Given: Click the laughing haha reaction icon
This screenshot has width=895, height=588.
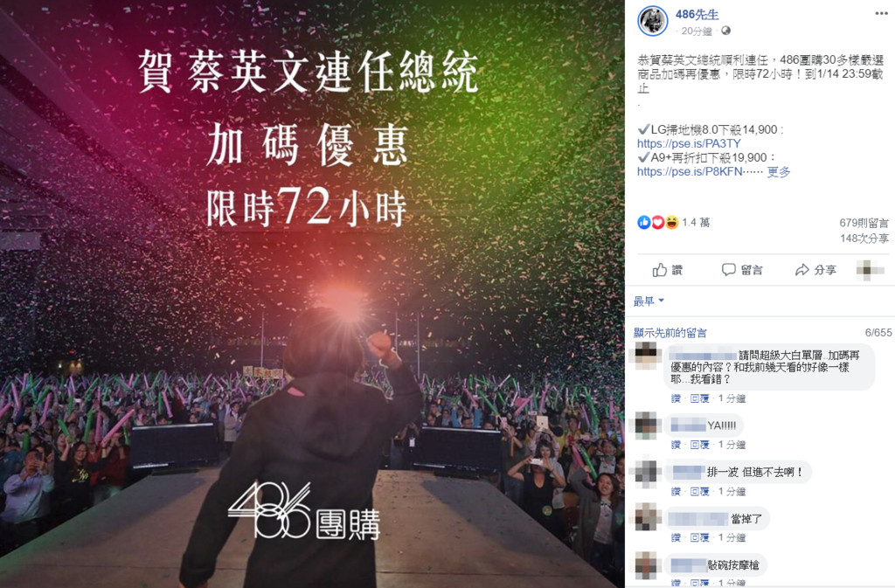Looking at the screenshot, I should coord(672,223).
